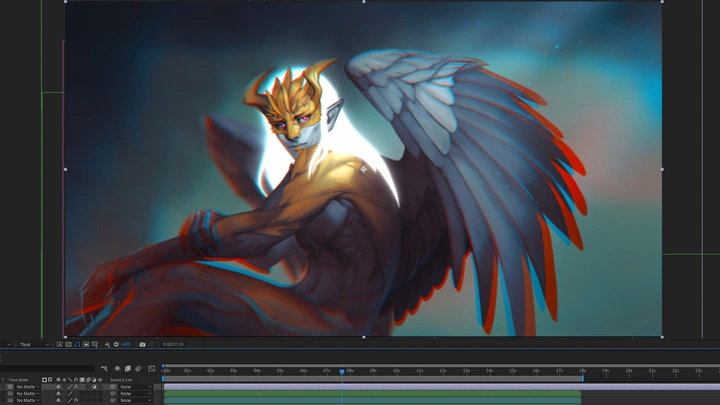Toggle the effects fx switch on third layer
Image resolution: width=720 pixels, height=405 pixels.
pos(76,400)
